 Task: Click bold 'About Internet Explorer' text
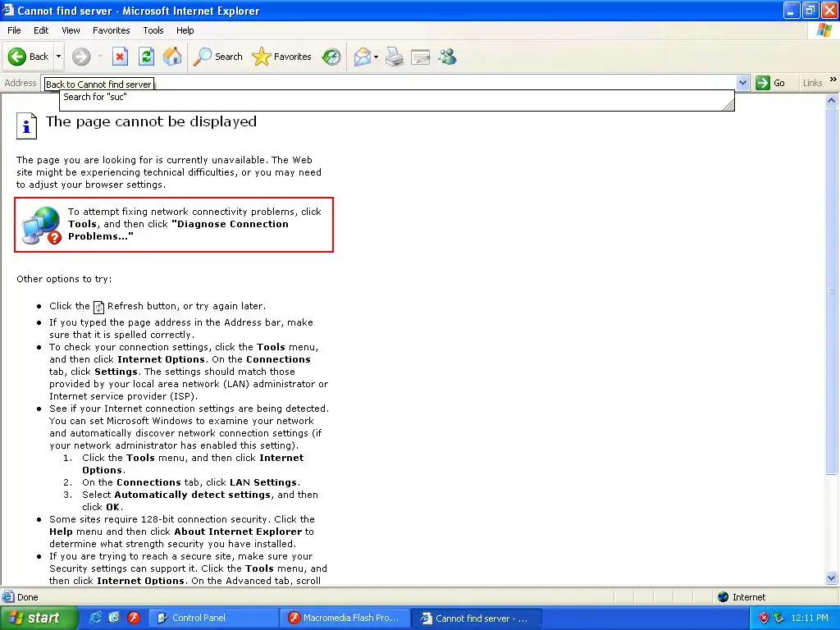coord(238,532)
